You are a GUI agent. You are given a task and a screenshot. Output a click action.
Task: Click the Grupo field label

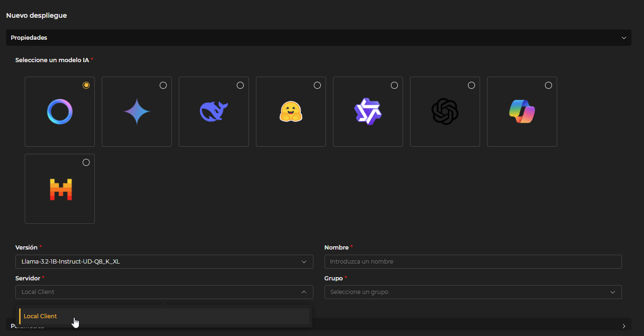click(334, 278)
